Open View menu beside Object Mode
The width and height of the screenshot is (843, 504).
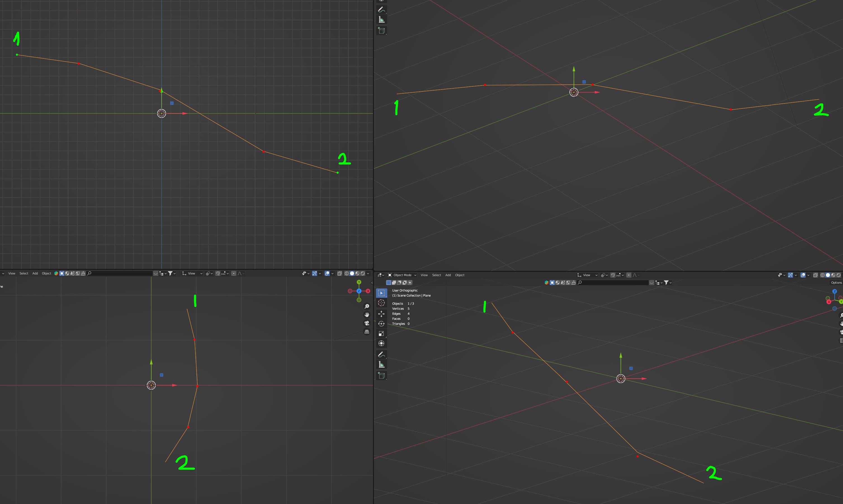pyautogui.click(x=424, y=275)
